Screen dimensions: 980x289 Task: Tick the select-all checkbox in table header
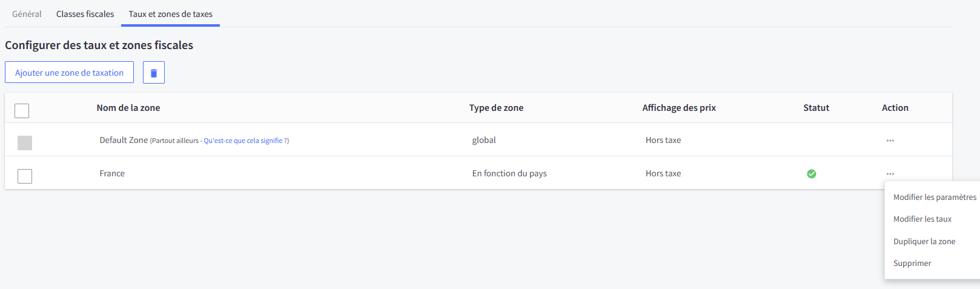click(x=22, y=111)
